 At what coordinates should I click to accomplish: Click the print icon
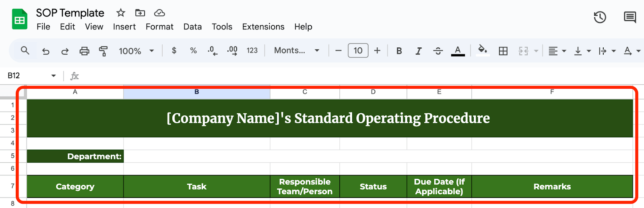pyautogui.click(x=84, y=51)
